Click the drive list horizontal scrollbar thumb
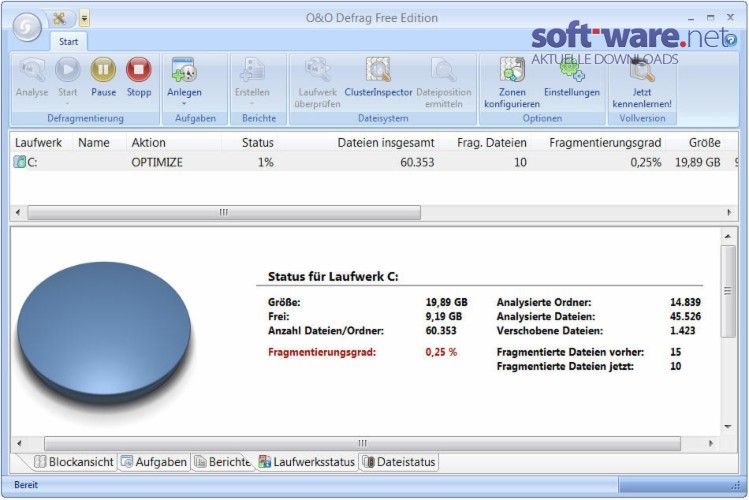 (224, 212)
